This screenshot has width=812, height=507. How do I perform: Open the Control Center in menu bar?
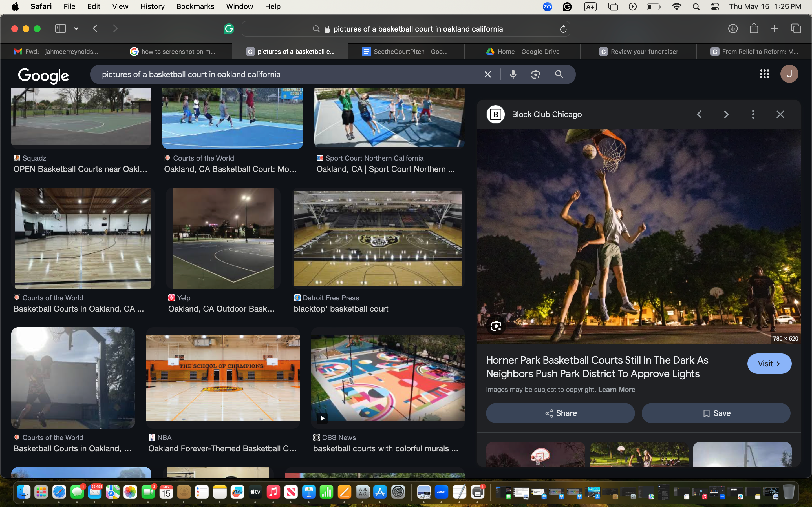coord(715,7)
